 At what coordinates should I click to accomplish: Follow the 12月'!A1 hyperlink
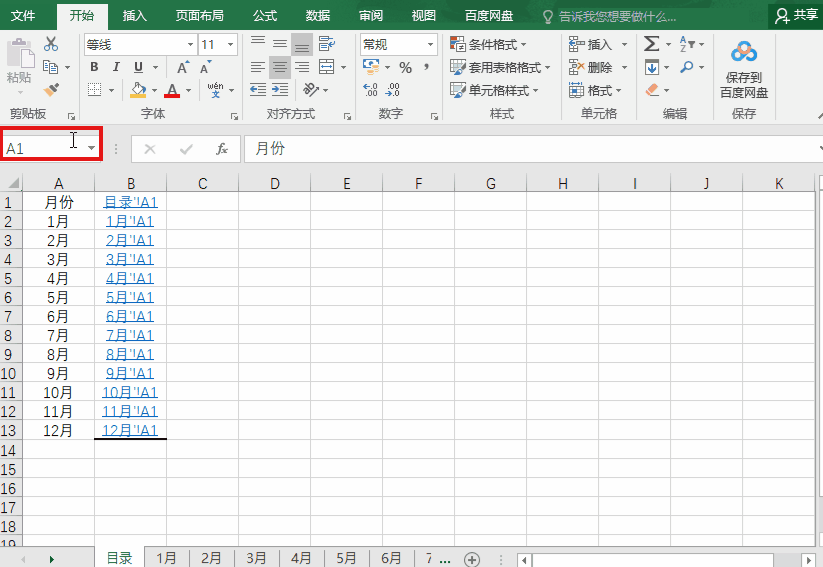click(130, 430)
